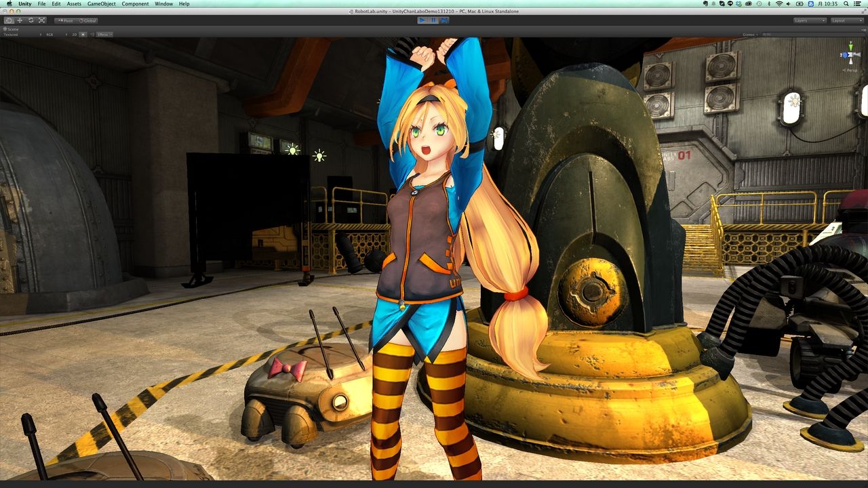Image resolution: width=868 pixels, height=488 pixels.
Task: Toggle the Pivot/Center handle position button
Action: tap(66, 20)
